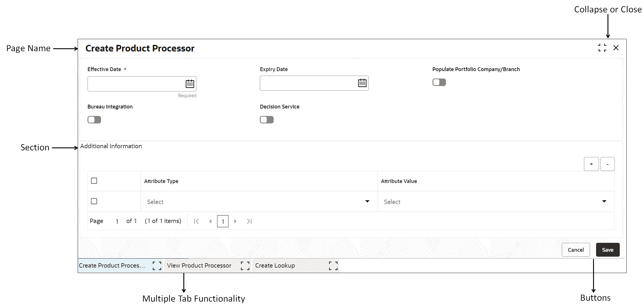
Task: Go to the previous page arrow
Action: point(210,221)
